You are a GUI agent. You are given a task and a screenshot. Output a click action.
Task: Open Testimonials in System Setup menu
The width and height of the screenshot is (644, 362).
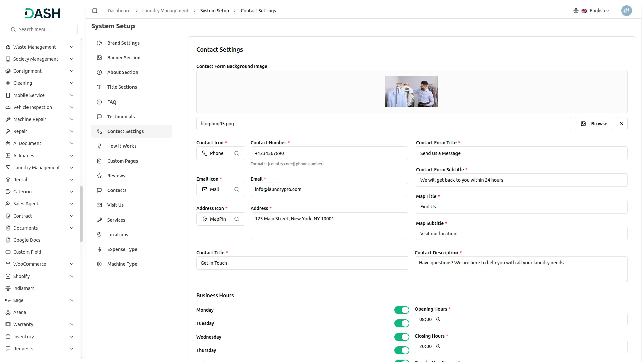[x=121, y=117]
